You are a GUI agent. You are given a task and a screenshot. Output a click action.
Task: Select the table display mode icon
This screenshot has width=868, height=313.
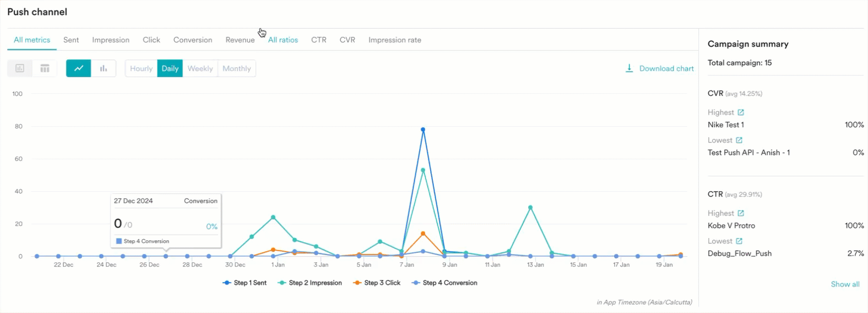45,68
